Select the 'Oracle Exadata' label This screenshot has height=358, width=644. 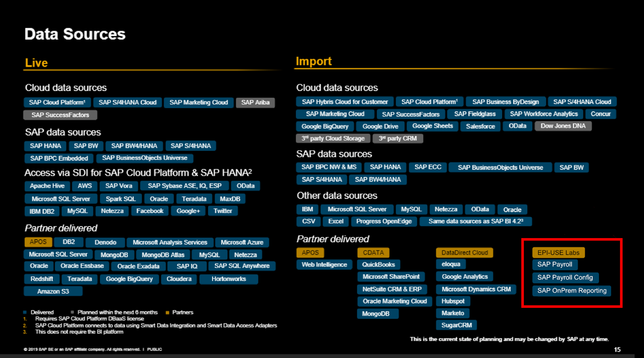pyautogui.click(x=138, y=266)
